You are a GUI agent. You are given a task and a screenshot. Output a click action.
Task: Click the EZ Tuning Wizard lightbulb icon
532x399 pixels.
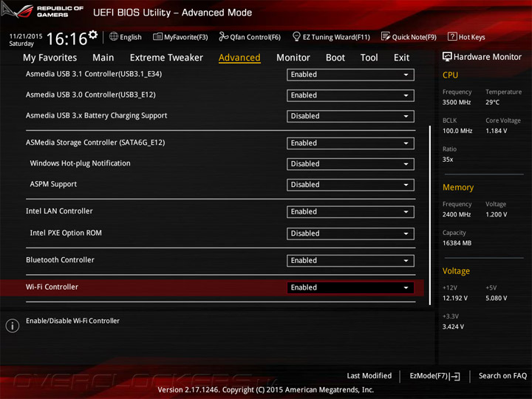click(x=296, y=36)
